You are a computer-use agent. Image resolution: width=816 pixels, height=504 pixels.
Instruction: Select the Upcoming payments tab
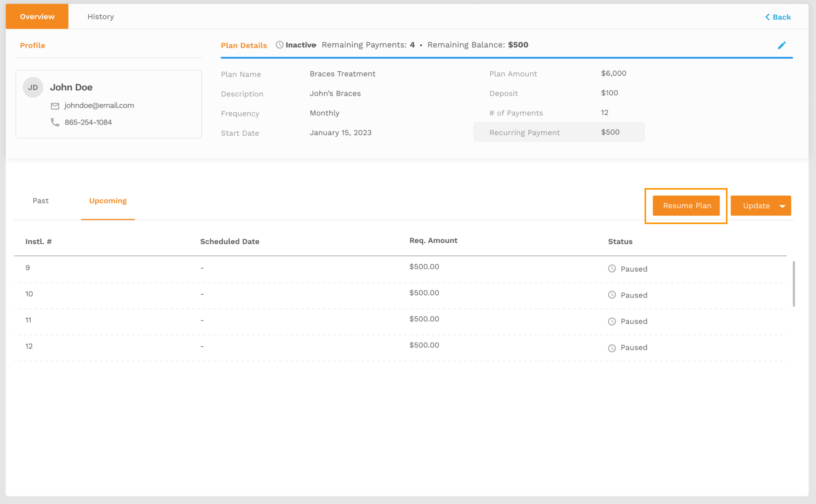(108, 201)
